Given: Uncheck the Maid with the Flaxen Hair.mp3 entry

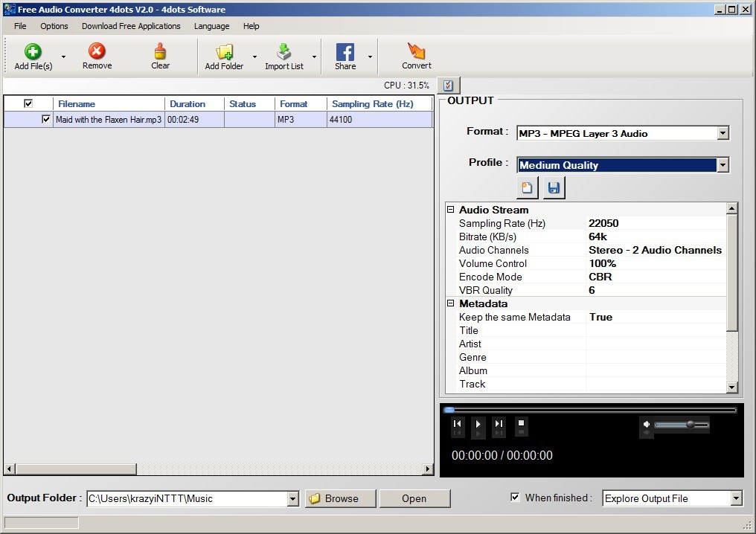Looking at the screenshot, I should pyautogui.click(x=45, y=119).
